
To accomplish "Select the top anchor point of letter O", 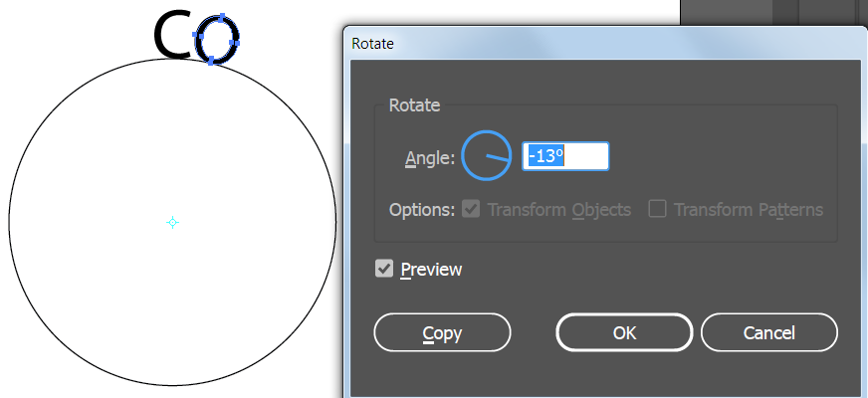I will tap(222, 18).
